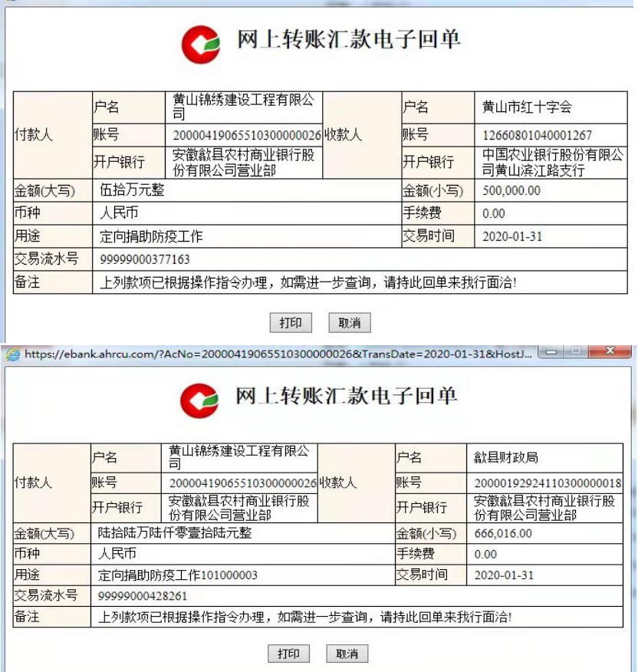Maximize the lower receipt window

pos(576,351)
